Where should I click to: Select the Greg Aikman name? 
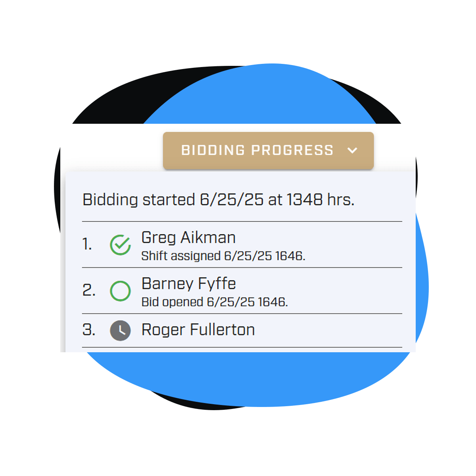(x=188, y=238)
